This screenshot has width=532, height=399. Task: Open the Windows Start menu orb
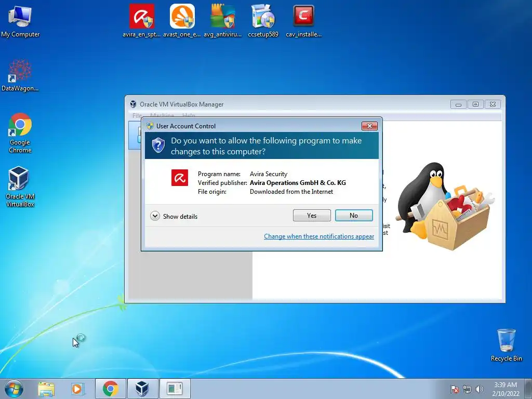pyautogui.click(x=14, y=389)
